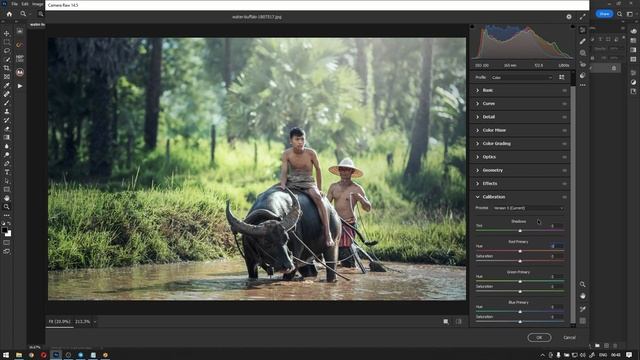Open the three-dot more image settings menu
The image size is (640, 360).
(582, 85)
